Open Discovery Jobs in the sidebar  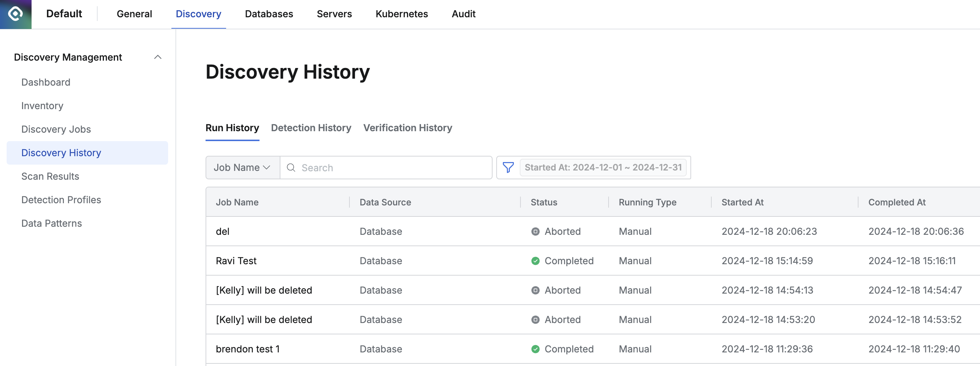[56, 129]
